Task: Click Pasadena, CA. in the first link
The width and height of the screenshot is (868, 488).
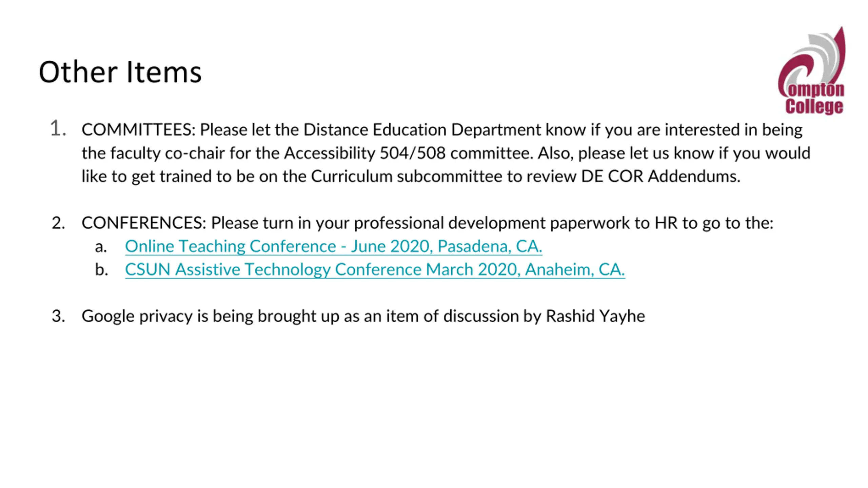Action: 490,246
